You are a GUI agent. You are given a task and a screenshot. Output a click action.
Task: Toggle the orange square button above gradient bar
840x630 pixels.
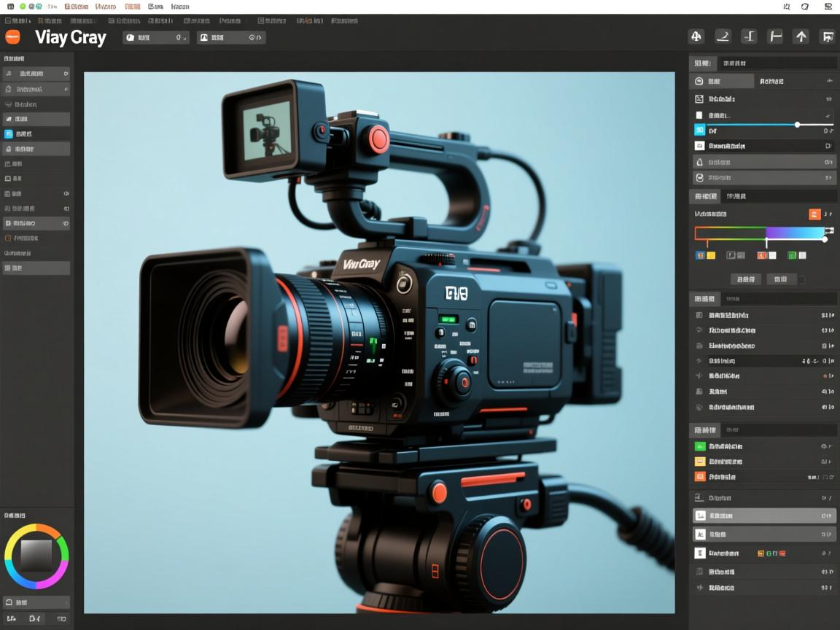pyautogui.click(x=814, y=214)
